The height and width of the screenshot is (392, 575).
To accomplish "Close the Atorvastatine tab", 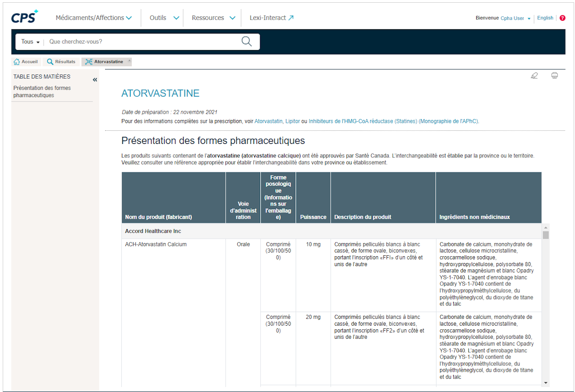I will point(129,60).
